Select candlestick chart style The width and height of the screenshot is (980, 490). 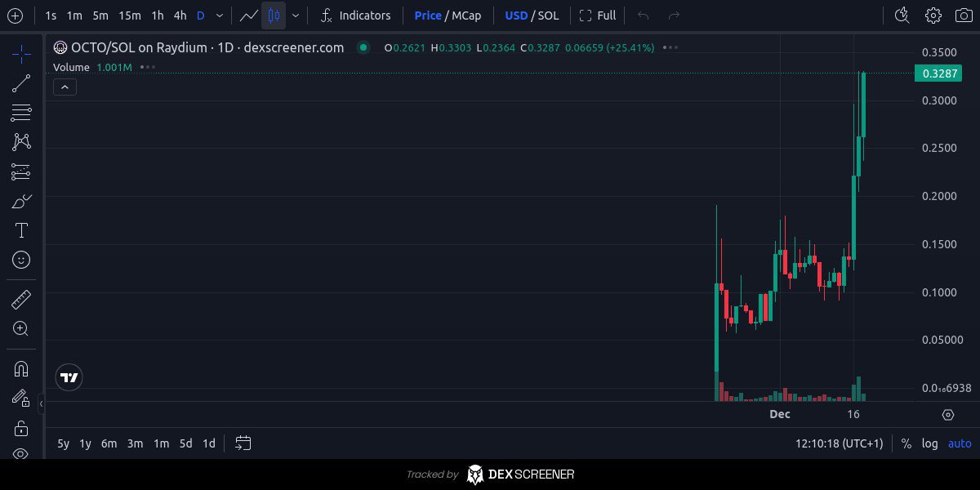[274, 16]
